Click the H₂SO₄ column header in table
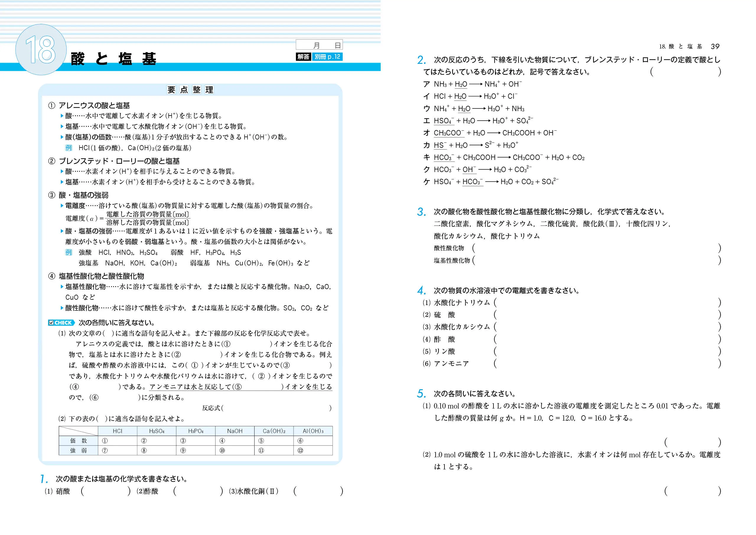The height and width of the screenshot is (535, 756). coord(157,431)
